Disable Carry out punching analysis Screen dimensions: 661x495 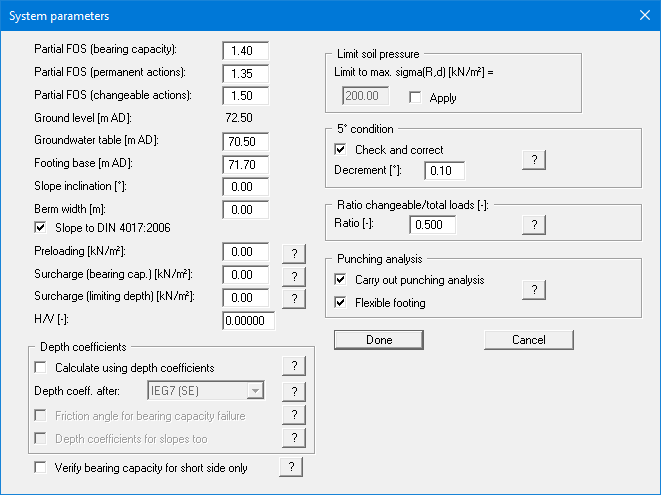click(341, 280)
